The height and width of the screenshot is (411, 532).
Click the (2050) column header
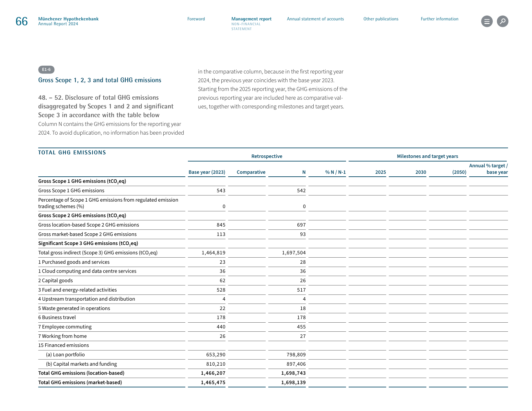pos(459,172)
